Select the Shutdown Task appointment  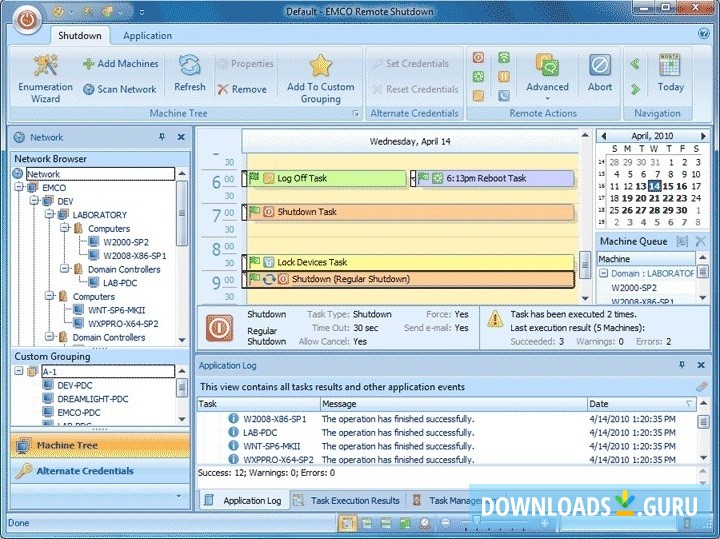pyautogui.click(x=408, y=212)
